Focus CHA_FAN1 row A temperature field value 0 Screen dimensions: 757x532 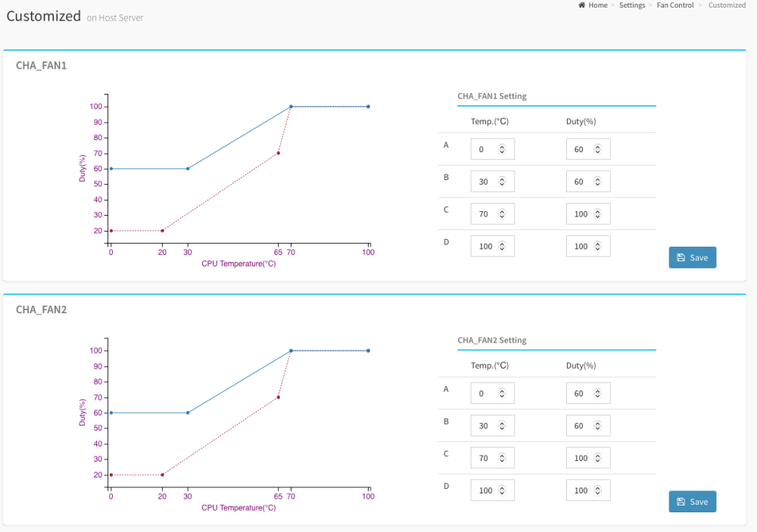(x=493, y=149)
